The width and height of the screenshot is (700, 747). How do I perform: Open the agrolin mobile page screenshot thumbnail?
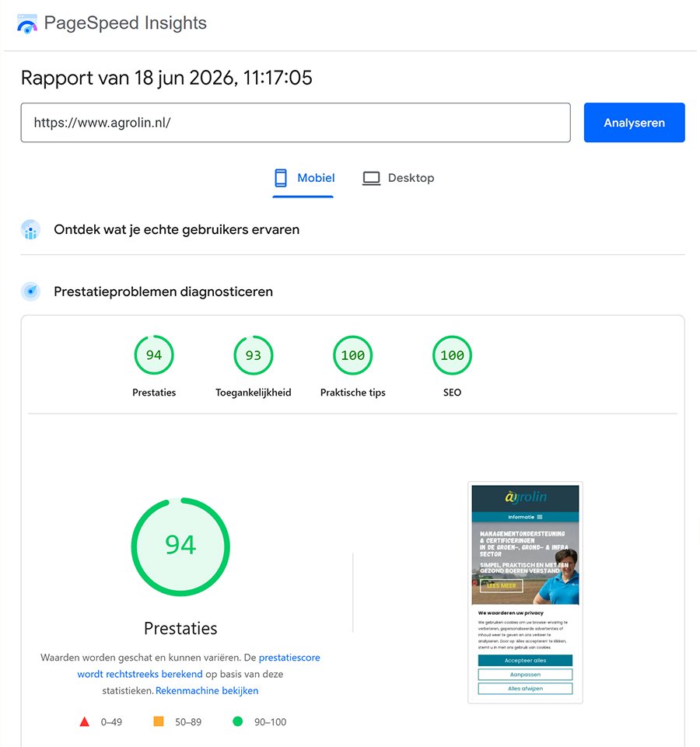pos(526,592)
